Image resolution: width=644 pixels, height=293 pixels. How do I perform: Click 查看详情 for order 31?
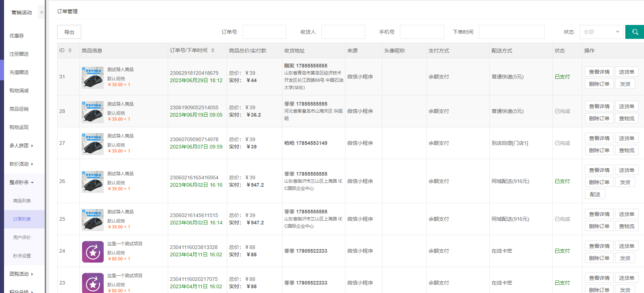pyautogui.click(x=599, y=72)
